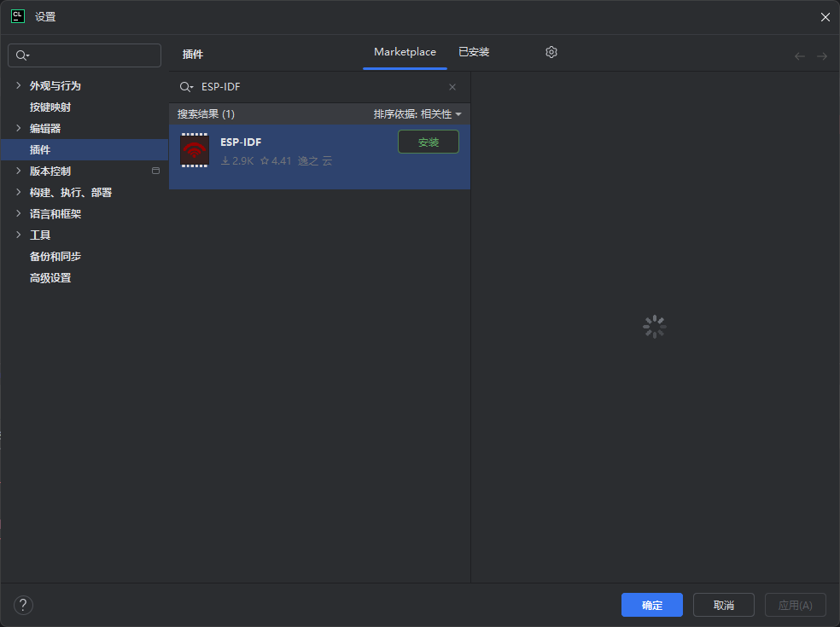Click the 逸之 云 vendor name
840x627 pixels.
pyautogui.click(x=315, y=161)
